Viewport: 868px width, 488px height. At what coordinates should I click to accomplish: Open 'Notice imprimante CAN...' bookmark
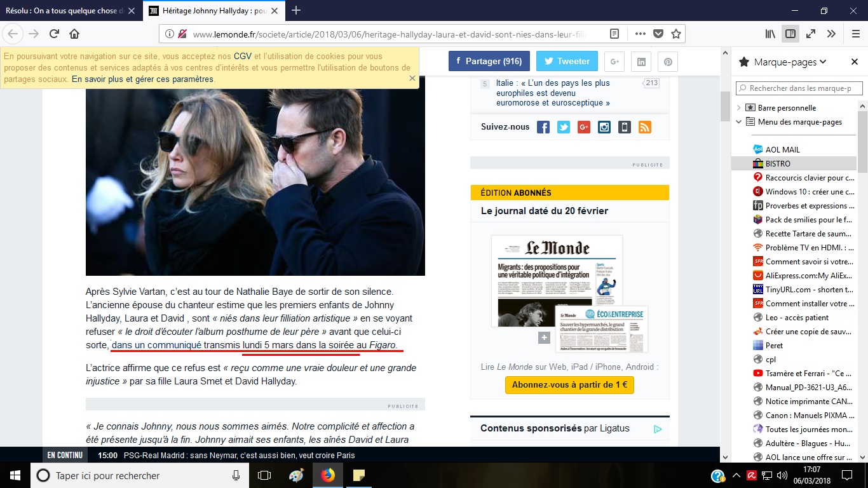(x=804, y=402)
